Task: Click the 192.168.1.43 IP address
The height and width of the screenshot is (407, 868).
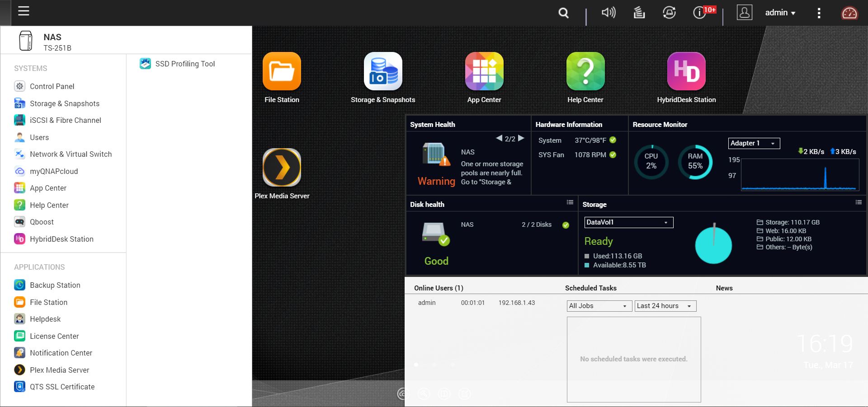Action: [516, 303]
